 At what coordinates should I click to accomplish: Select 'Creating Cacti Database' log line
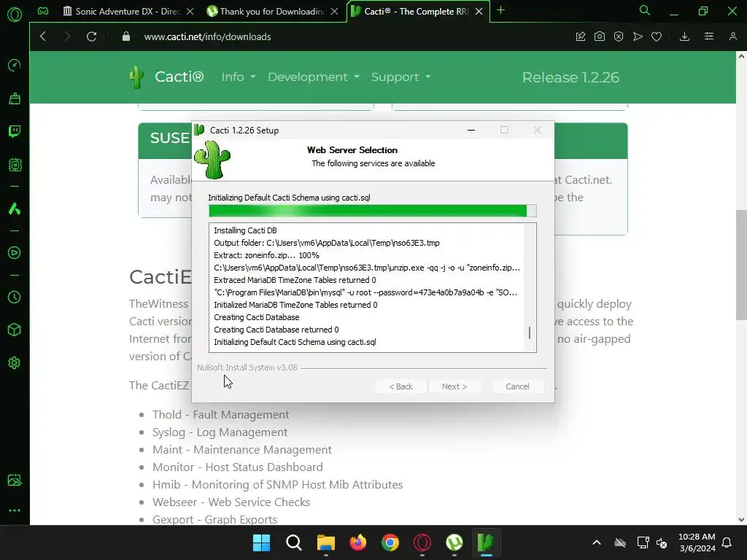pyautogui.click(x=257, y=317)
